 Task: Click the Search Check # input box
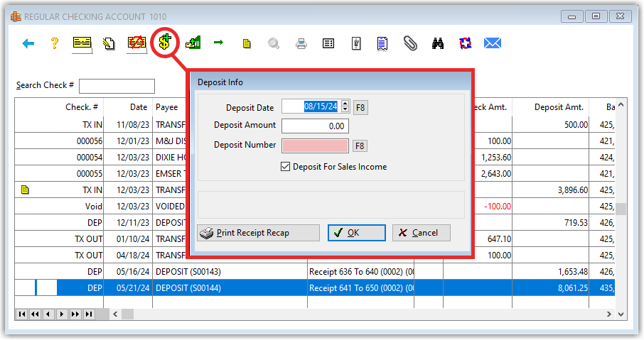pyautogui.click(x=117, y=86)
